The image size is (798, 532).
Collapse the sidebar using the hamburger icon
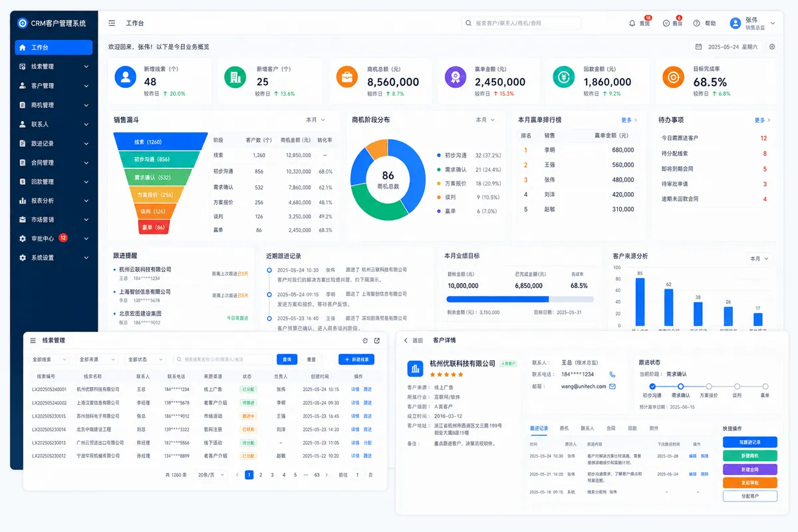click(112, 23)
